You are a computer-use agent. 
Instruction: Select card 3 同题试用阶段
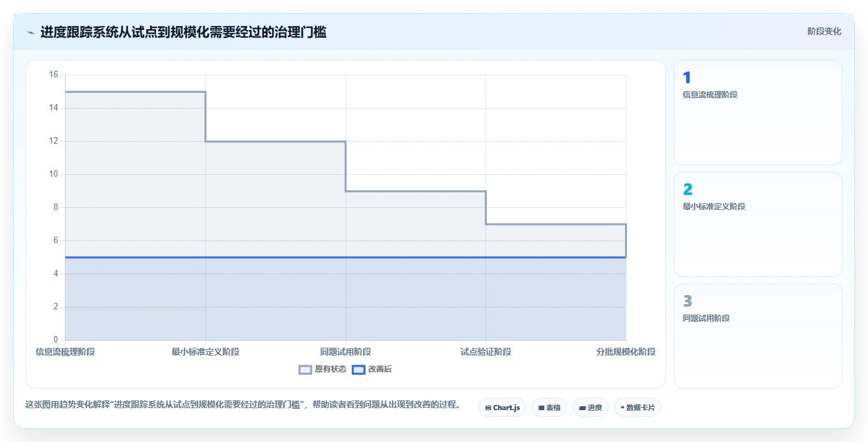tap(758, 336)
